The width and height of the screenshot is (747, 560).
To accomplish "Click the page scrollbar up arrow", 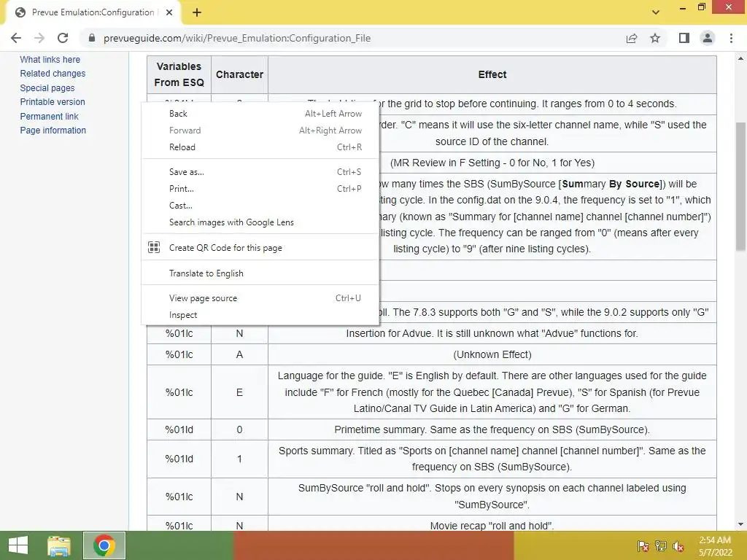I will point(740,58).
